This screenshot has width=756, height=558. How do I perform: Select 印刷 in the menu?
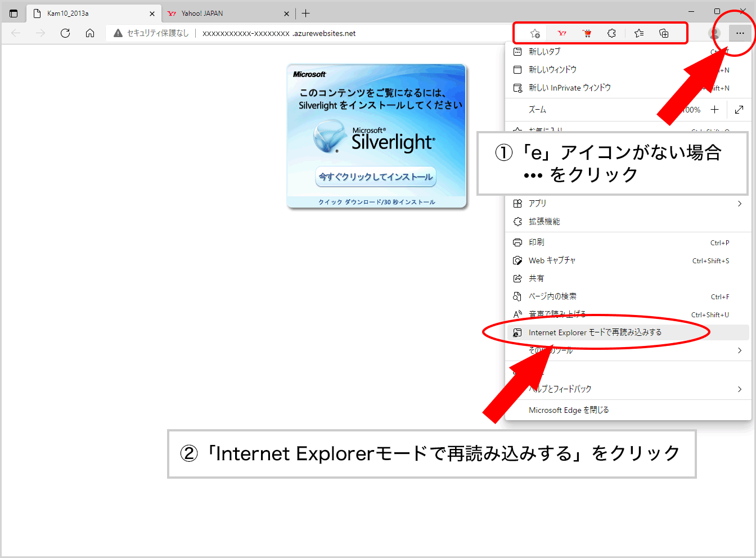point(628,242)
